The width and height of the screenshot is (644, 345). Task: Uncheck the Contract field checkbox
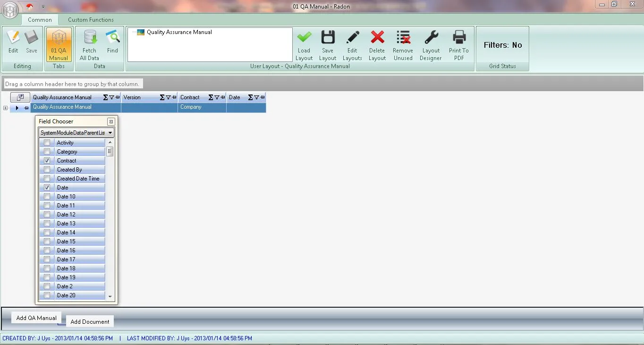point(47,161)
